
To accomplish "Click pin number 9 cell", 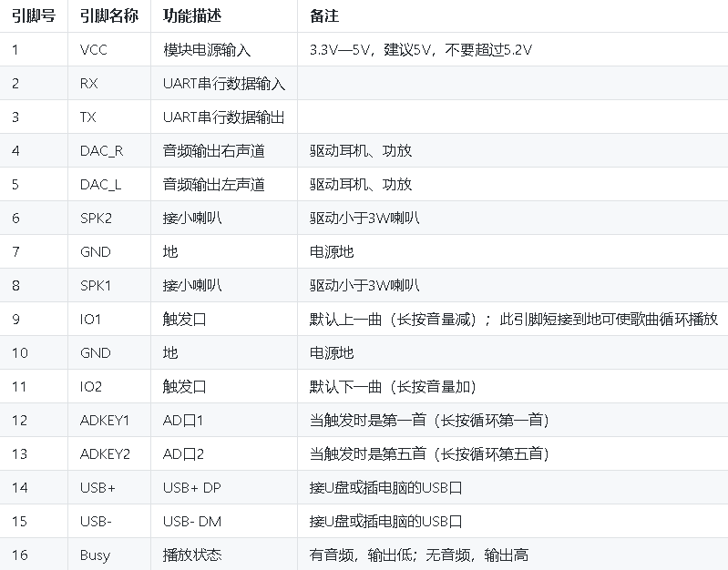I will point(15,320).
